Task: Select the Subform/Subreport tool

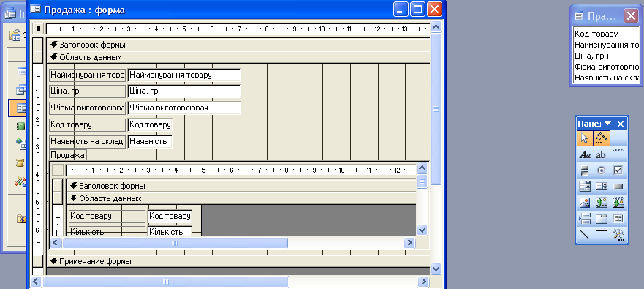Action: click(618, 218)
